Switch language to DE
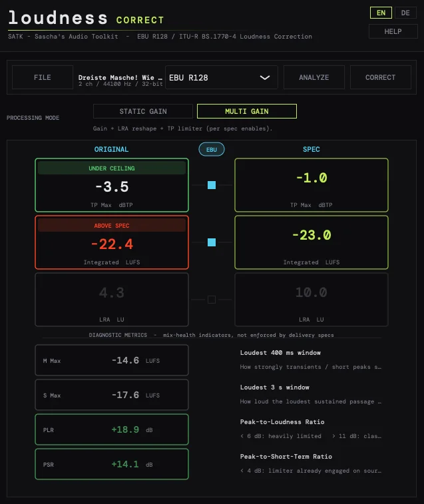The width and height of the screenshot is (424, 504). pos(405,13)
